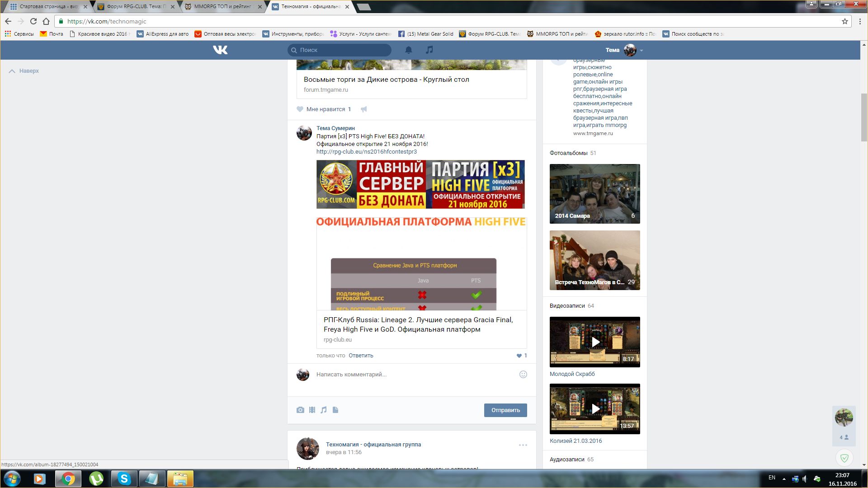Open the www.tmgame.ru link
The image size is (868, 488).
593,134
